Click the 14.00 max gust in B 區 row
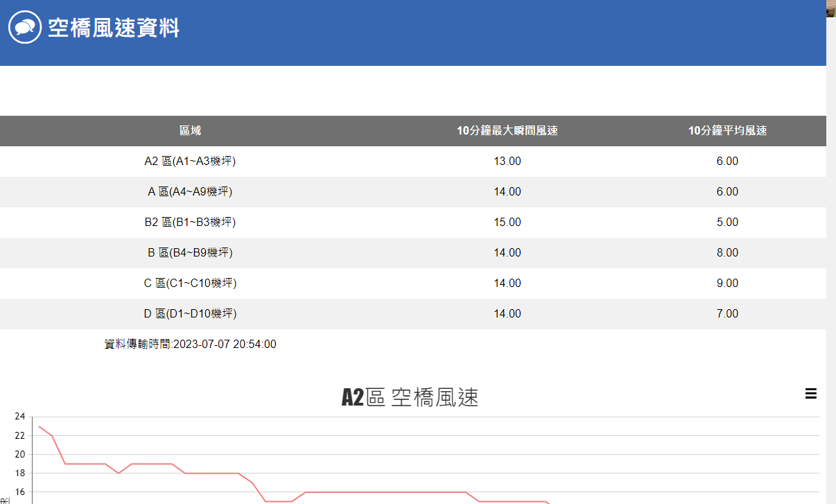The width and height of the screenshot is (836, 504). pyautogui.click(x=507, y=253)
